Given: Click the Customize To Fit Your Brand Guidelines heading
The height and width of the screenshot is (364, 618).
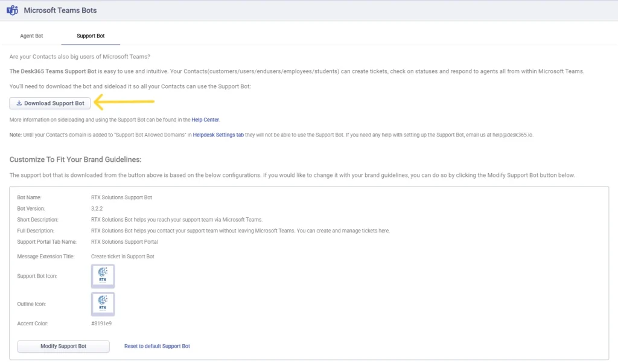Looking at the screenshot, I should point(75,160).
